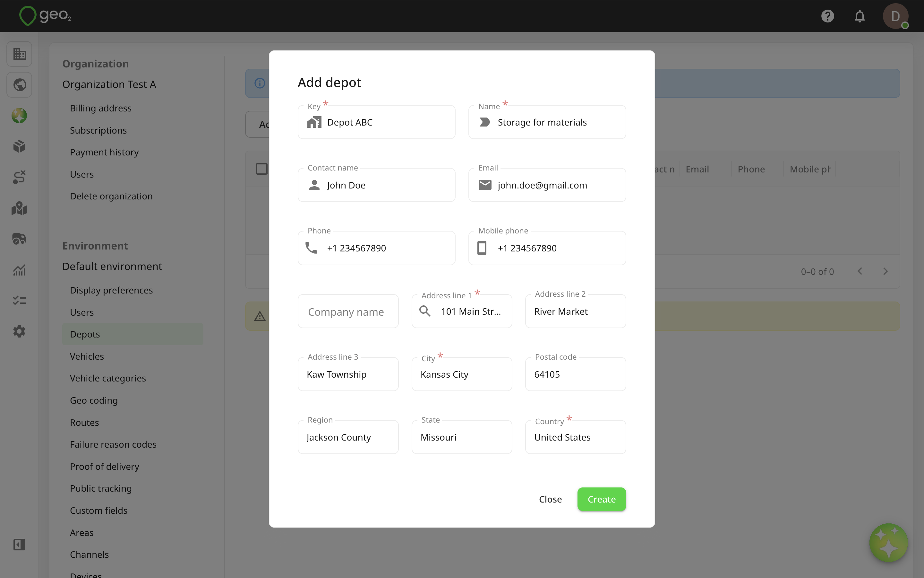The height and width of the screenshot is (578, 924).
Task: Open the map pin sidebar icon
Action: (20, 208)
